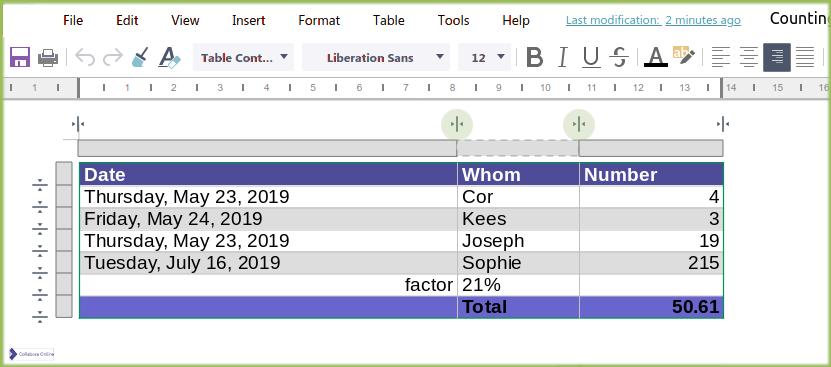Redo the last undone action
The width and height of the screenshot is (831, 367).
tap(112, 57)
